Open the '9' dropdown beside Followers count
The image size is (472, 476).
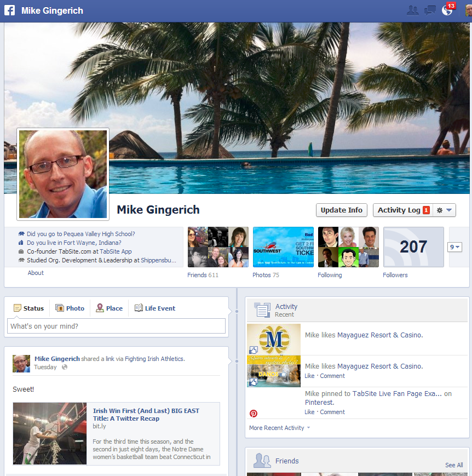coord(454,247)
